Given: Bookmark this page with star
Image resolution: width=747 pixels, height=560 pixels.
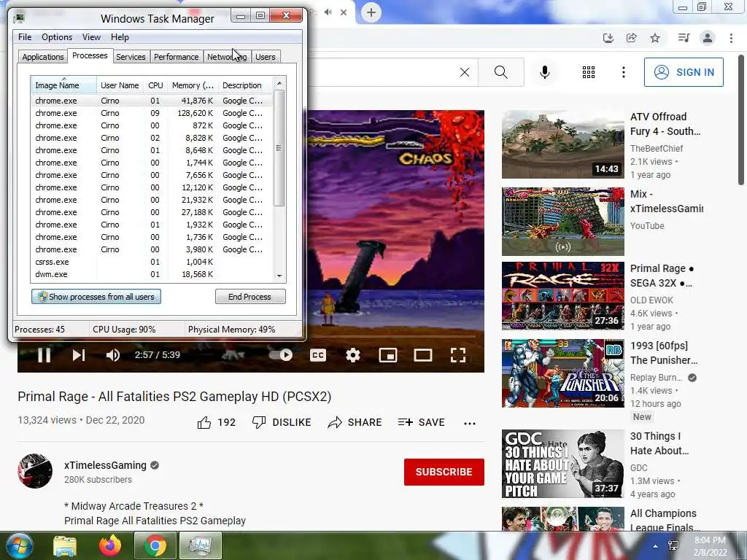Looking at the screenshot, I should (x=655, y=38).
